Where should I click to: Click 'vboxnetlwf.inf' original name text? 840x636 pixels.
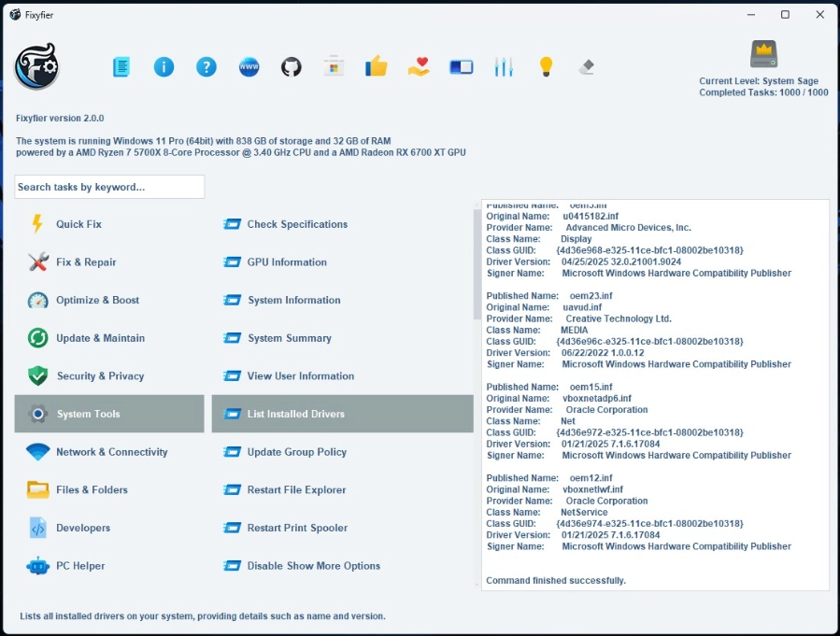click(x=592, y=489)
